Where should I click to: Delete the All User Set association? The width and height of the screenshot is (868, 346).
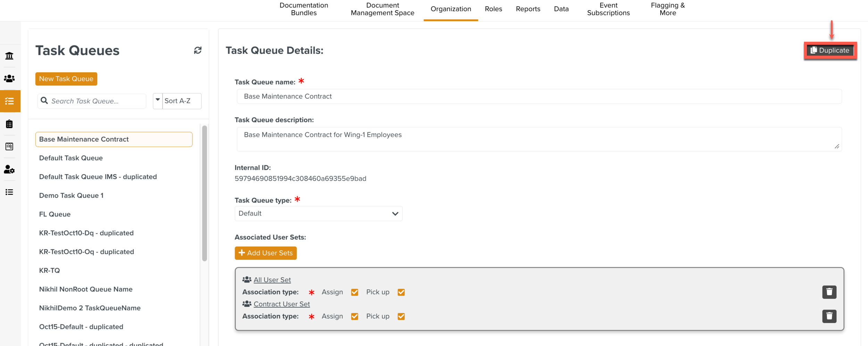coord(829,292)
